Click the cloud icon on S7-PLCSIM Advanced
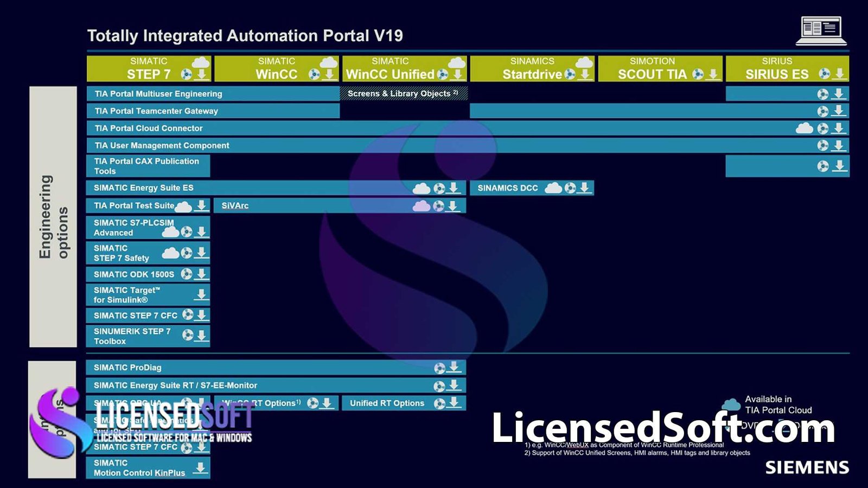 [x=171, y=232]
